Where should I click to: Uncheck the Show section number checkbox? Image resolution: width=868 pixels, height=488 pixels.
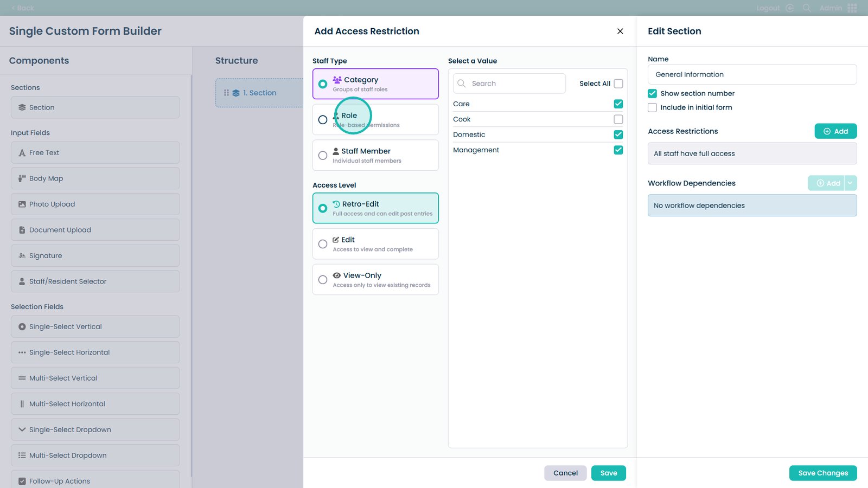point(652,93)
